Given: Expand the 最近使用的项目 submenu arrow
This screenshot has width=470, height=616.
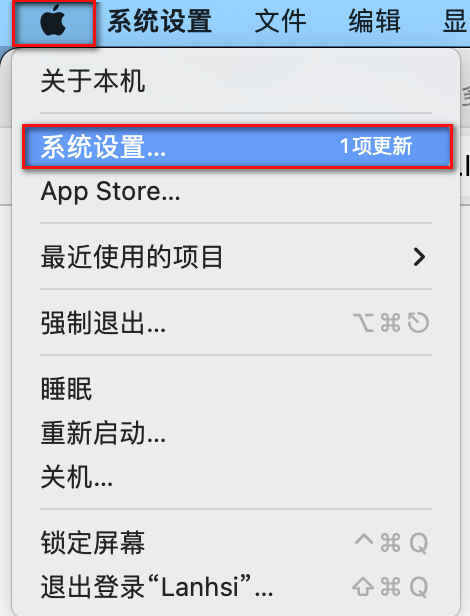Looking at the screenshot, I should click(x=419, y=257).
